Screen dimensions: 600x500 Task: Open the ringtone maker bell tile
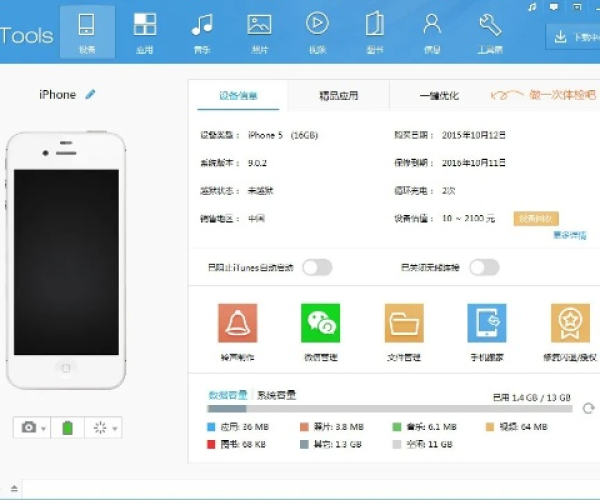tap(238, 323)
